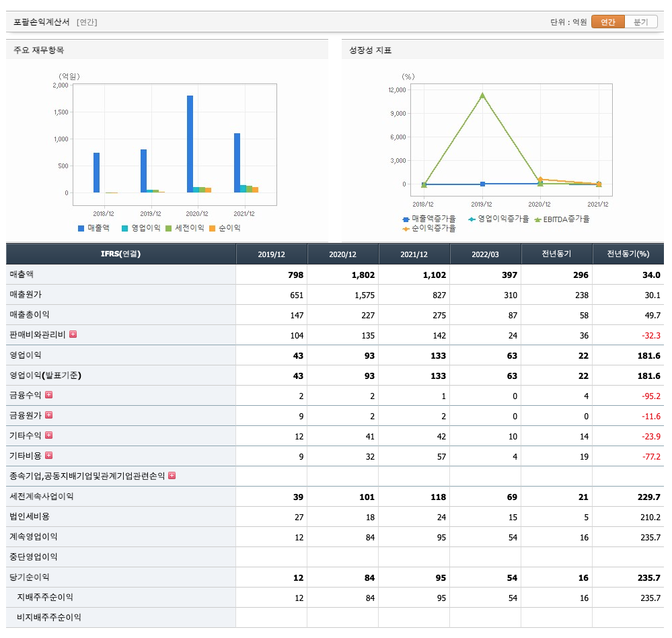672x638 pixels.
Task: Click the 34.0 매출액 growth value
Action: click(x=651, y=275)
